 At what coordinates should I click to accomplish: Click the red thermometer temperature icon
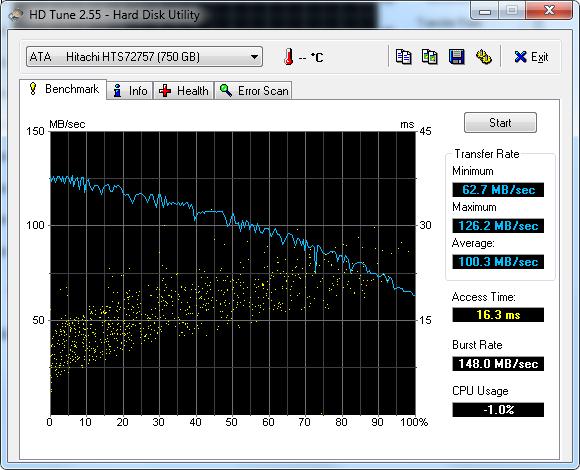[x=289, y=57]
